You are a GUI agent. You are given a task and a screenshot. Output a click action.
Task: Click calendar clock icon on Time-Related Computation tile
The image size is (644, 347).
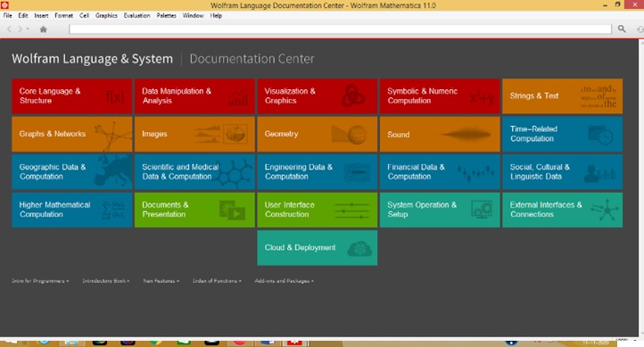(600, 135)
